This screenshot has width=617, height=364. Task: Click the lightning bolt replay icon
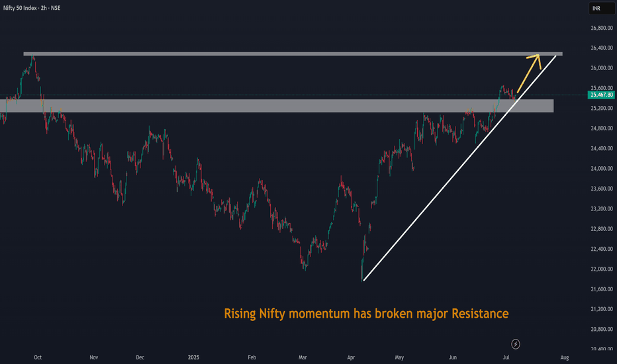(x=516, y=344)
